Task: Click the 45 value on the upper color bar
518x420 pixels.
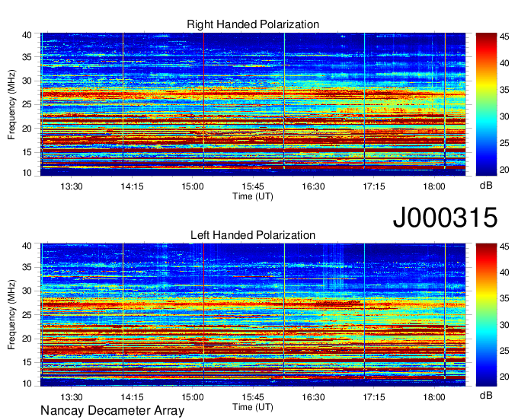Action: tap(504, 37)
